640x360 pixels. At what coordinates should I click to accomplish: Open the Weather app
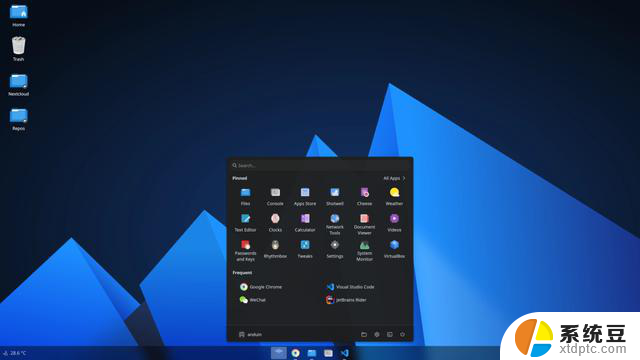click(394, 196)
